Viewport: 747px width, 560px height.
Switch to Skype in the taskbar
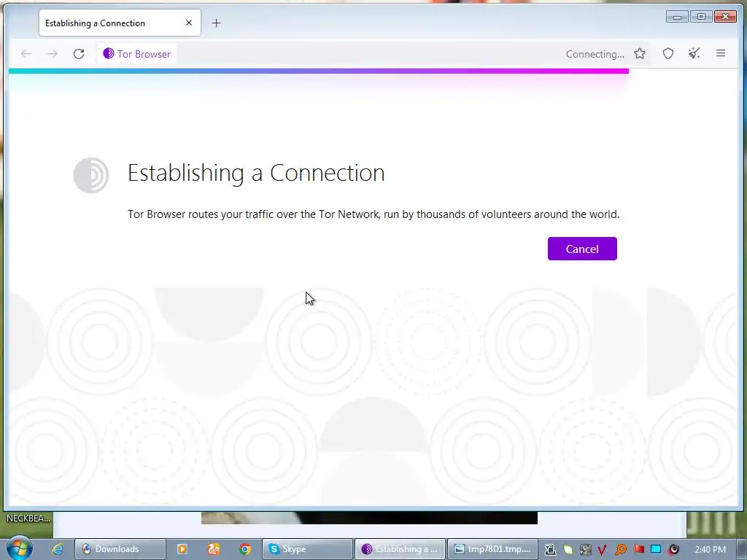(x=307, y=549)
